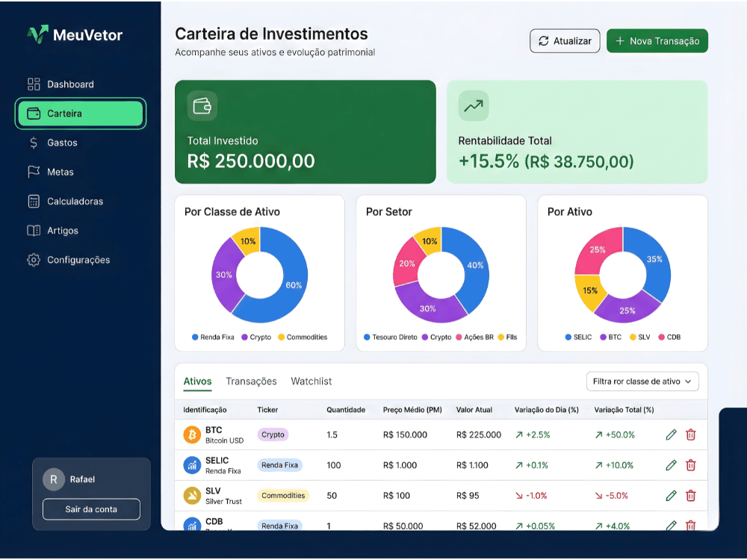
Task: Open Artigos via the book icon
Action: click(x=32, y=230)
